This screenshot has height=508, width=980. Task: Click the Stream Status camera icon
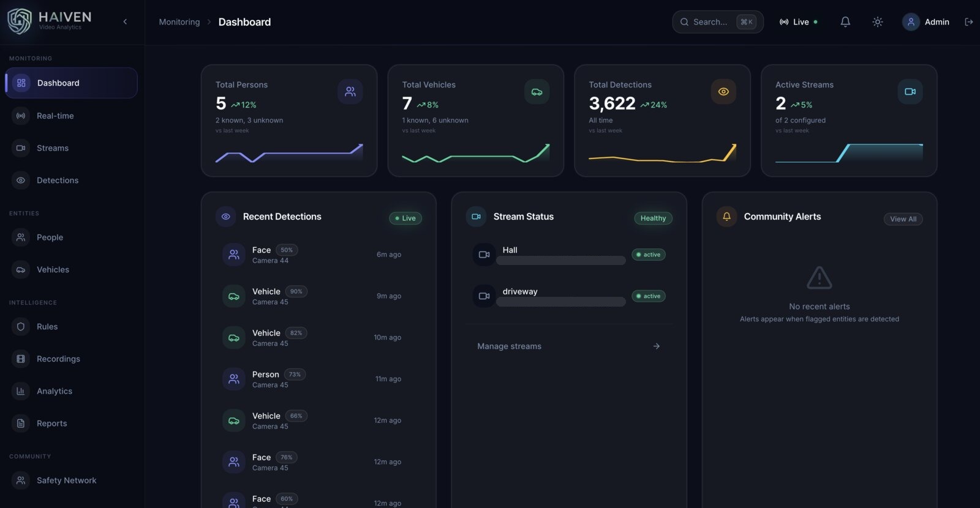pos(477,217)
